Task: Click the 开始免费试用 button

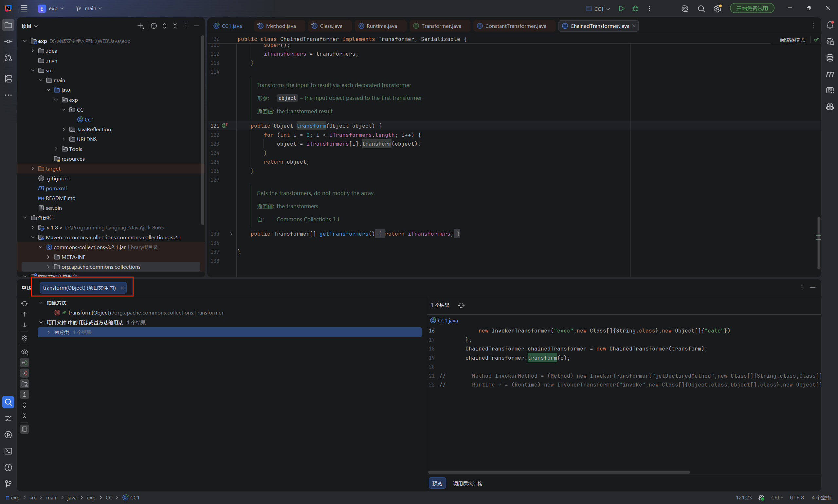Action: click(752, 9)
